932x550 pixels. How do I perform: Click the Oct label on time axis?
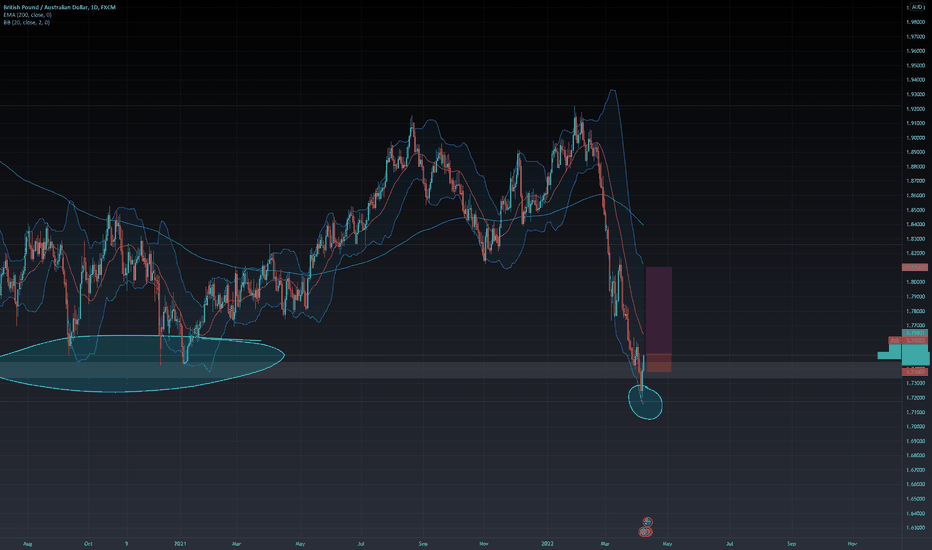click(x=88, y=543)
